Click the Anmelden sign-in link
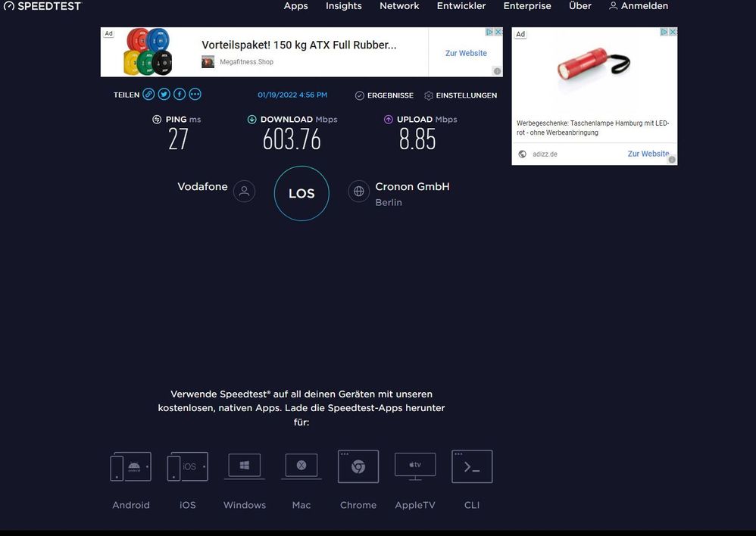The image size is (756, 536). [x=639, y=6]
